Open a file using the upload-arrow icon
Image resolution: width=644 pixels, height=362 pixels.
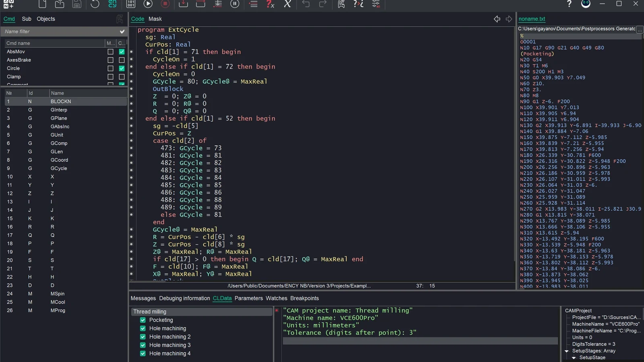(60, 4)
